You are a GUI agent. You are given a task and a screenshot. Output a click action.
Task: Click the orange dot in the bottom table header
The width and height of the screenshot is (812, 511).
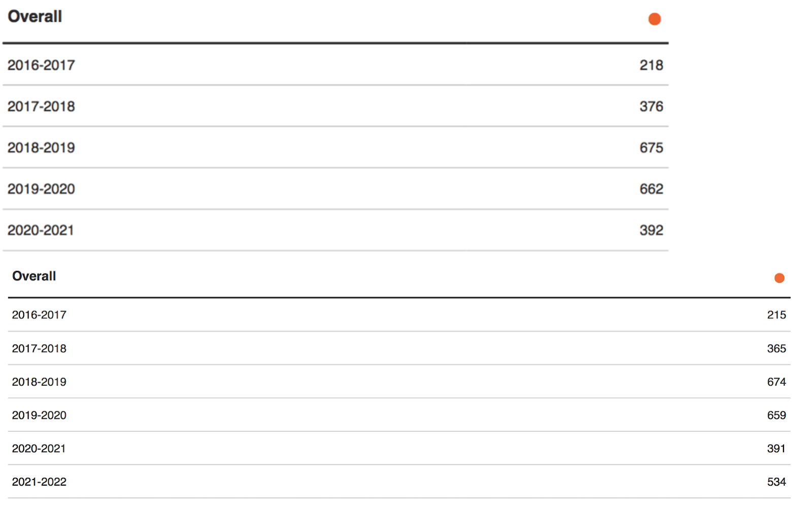(x=779, y=278)
